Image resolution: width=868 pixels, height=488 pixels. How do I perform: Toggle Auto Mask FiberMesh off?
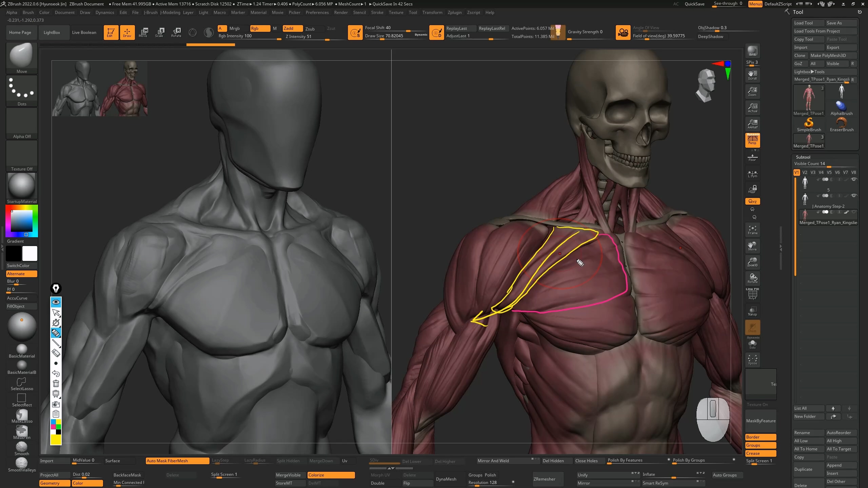(177, 461)
